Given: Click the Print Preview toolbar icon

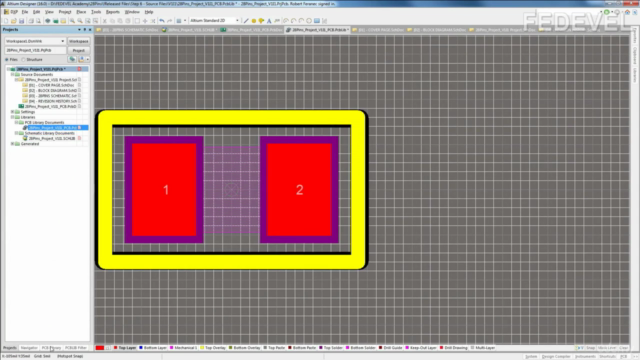Looking at the screenshot, I should tap(38, 21).
